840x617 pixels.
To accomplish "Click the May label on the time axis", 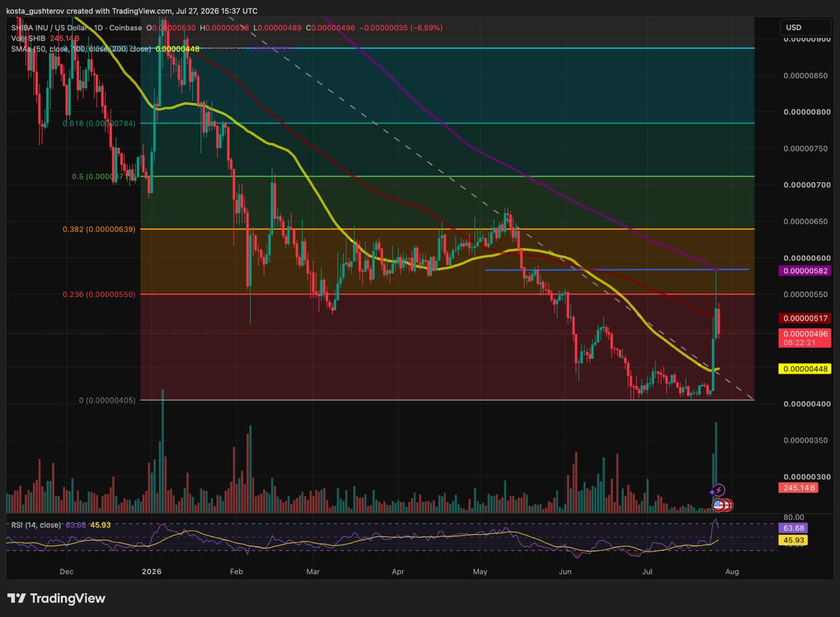I will click(480, 572).
